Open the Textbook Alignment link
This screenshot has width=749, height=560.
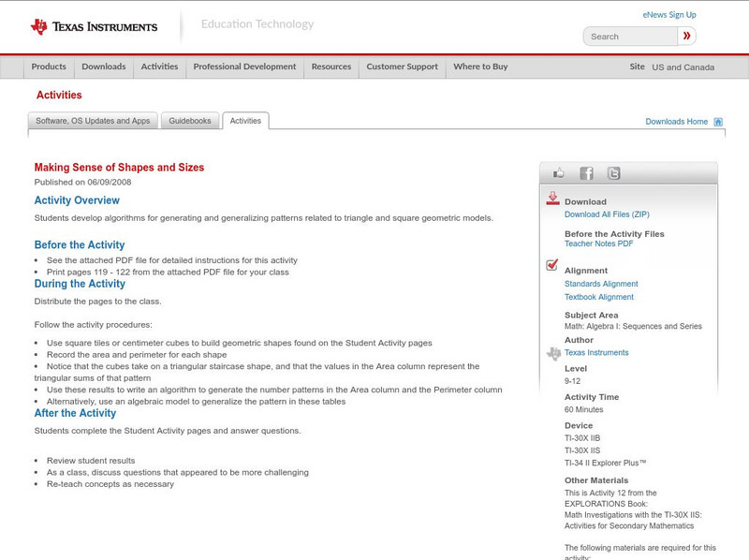[x=599, y=297]
